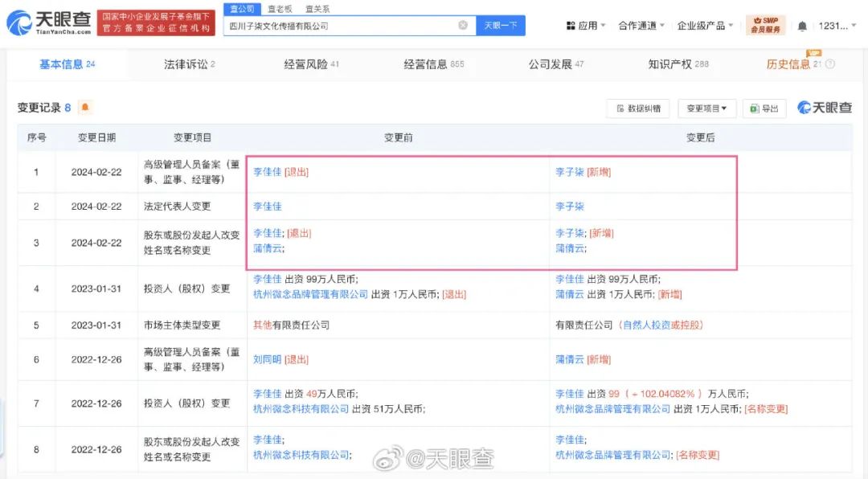
Task: Click the 变更项目 column header
Action: click(x=192, y=138)
